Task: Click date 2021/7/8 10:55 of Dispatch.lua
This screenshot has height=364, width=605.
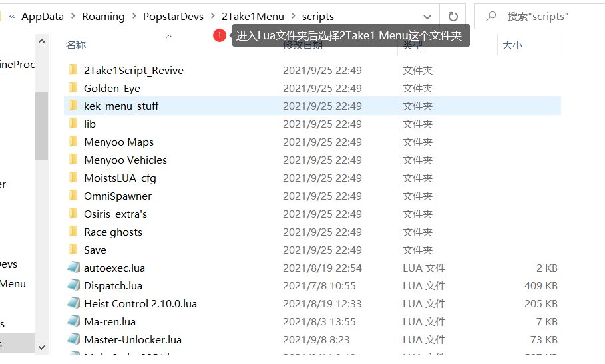Action: tap(319, 286)
